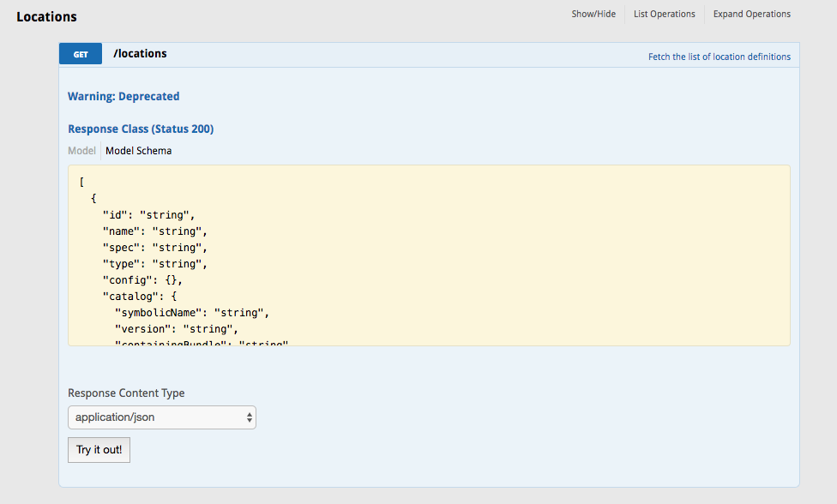
Task: Switch to the Model tab
Action: 81,151
